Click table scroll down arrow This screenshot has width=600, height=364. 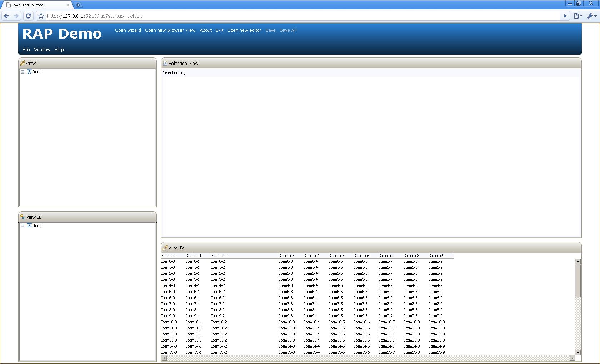point(578,353)
